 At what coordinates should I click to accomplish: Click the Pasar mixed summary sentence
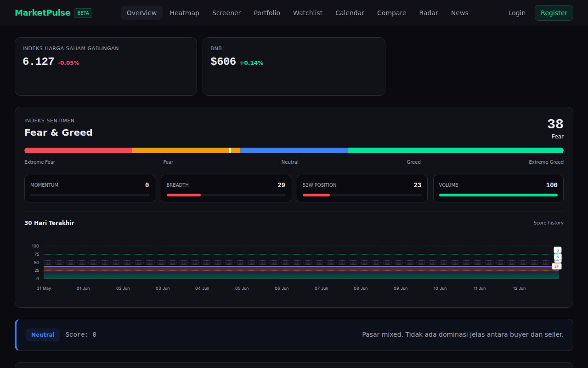[x=463, y=334]
